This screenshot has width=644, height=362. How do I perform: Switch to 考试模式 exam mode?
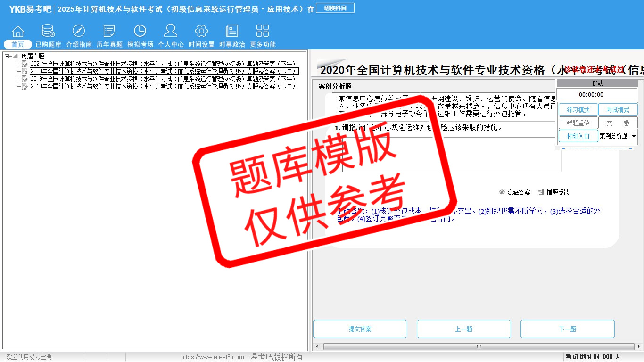(x=618, y=110)
